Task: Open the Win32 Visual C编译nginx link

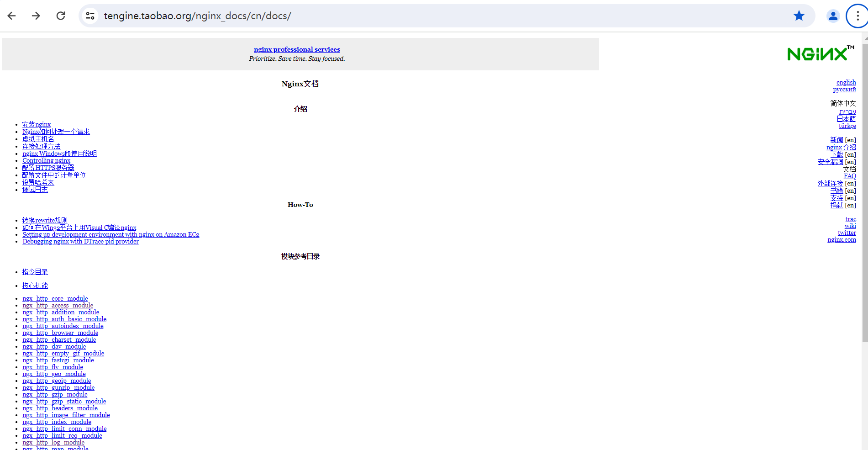Action: 79,228
